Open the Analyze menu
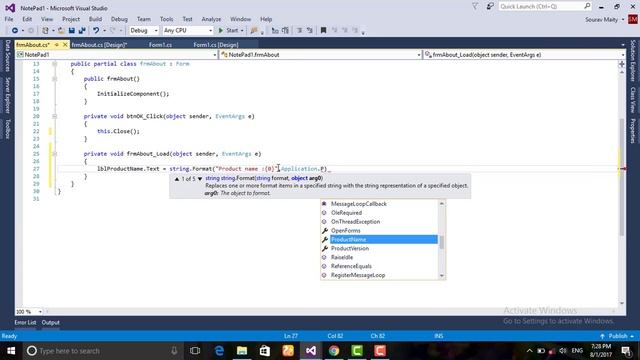Viewport: 640px width, 360px height. tap(211, 19)
